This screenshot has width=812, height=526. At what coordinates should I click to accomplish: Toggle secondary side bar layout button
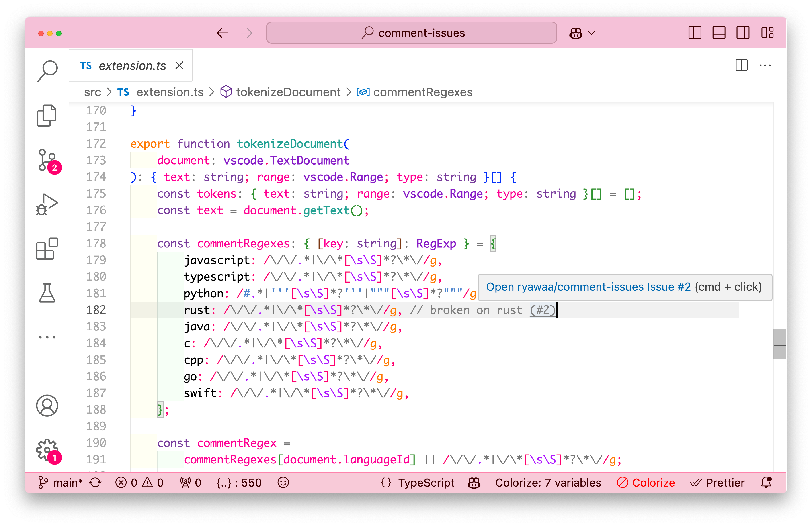pos(743,33)
